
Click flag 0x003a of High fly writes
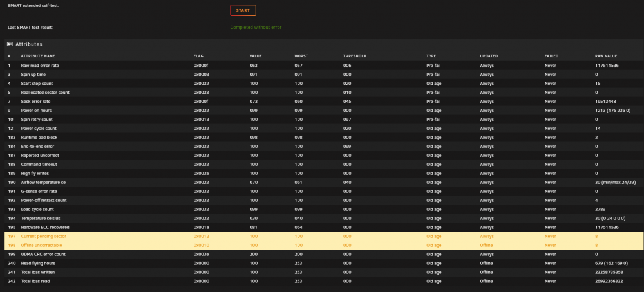pyautogui.click(x=201, y=174)
